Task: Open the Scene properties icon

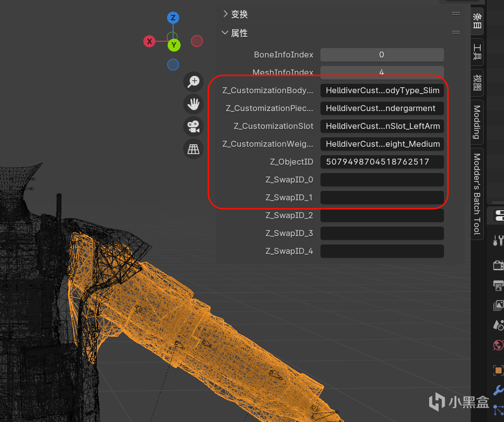Action: pos(498,325)
